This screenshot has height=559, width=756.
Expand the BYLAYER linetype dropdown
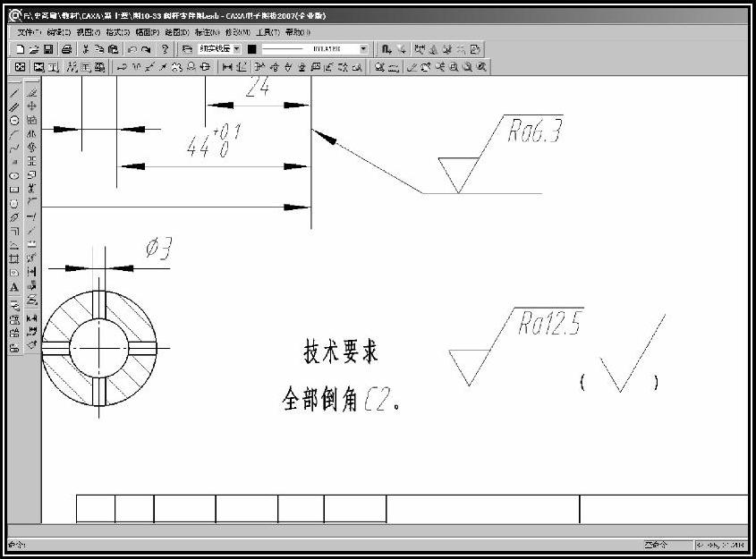[x=363, y=49]
